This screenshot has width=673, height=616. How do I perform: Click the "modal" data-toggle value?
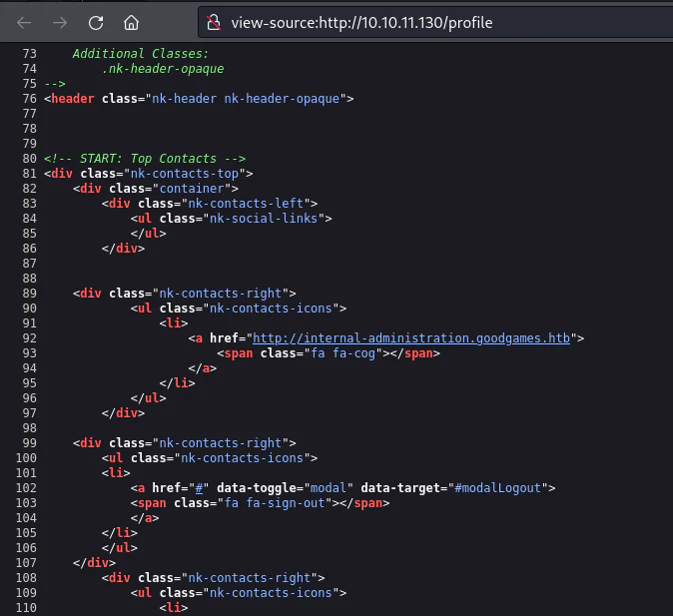point(329,488)
